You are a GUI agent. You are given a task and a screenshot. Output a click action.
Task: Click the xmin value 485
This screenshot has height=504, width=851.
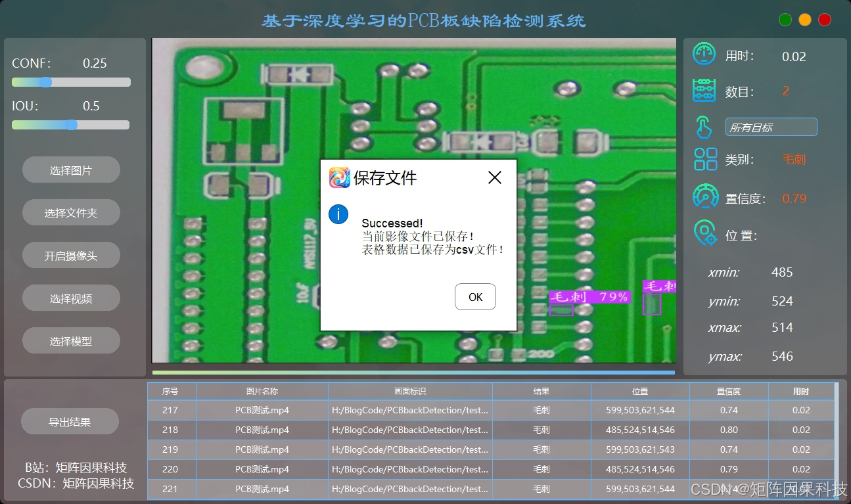[782, 272]
